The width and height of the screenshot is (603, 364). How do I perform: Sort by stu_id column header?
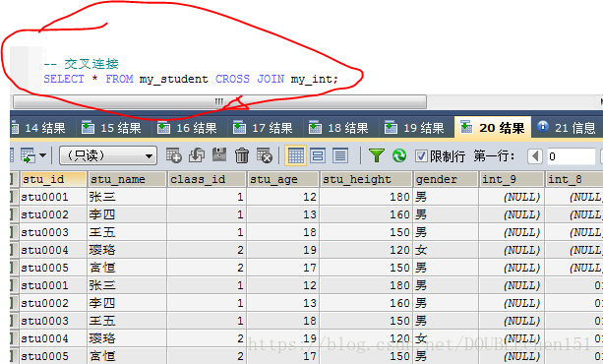point(53,179)
